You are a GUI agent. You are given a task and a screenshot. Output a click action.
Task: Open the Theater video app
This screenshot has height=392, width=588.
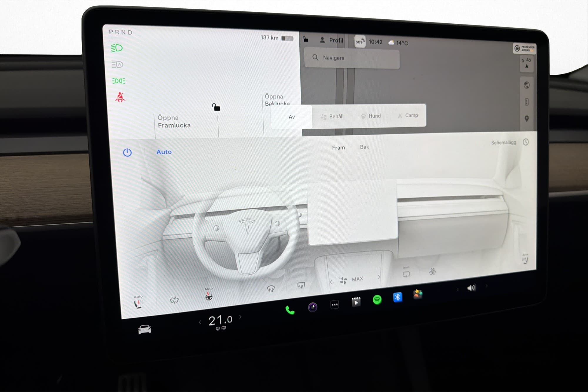click(356, 302)
